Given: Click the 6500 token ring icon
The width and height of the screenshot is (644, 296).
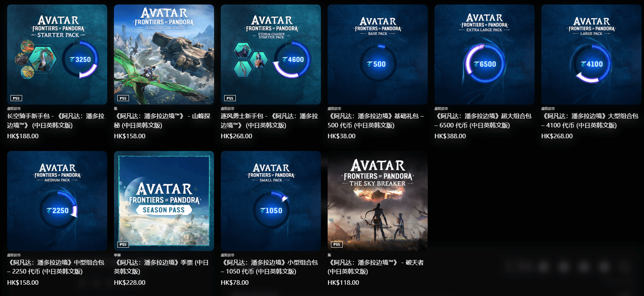Looking at the screenshot, I should coord(484,64).
